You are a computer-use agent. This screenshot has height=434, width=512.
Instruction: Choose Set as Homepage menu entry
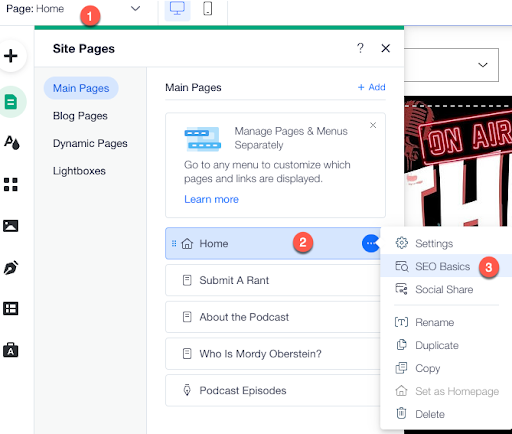click(446, 391)
